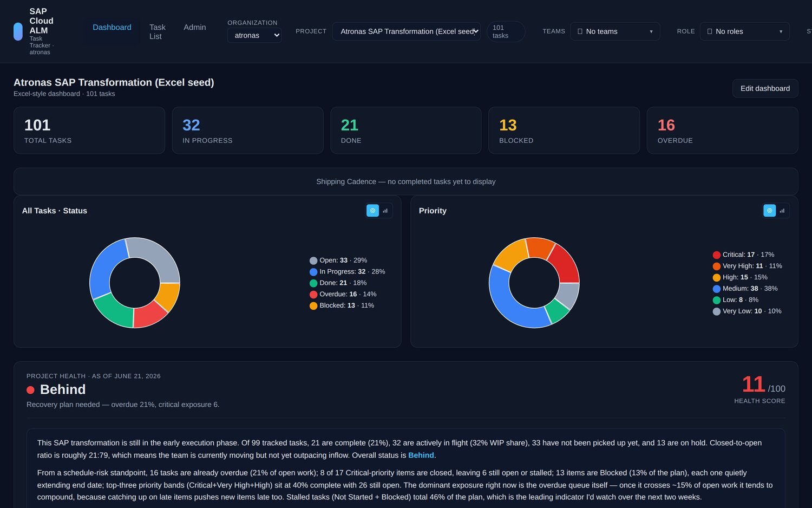Click the SAP Cloud ALM logo icon
Viewport: 812px width, 508px height.
(x=18, y=31)
